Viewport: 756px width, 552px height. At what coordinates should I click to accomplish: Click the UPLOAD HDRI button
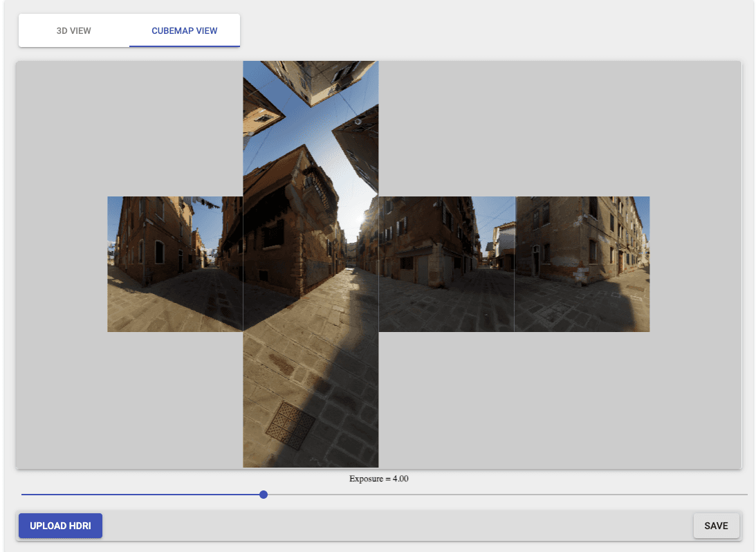tap(60, 526)
